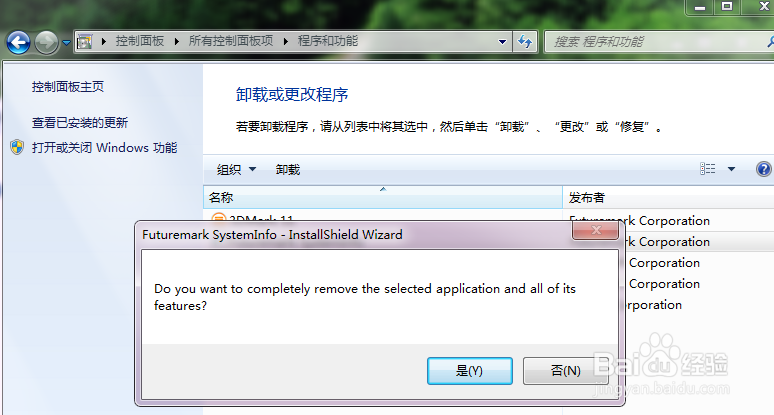Screen dimensions: 774x415
Task: Click the blue Back navigation arrow
Action: point(18,42)
